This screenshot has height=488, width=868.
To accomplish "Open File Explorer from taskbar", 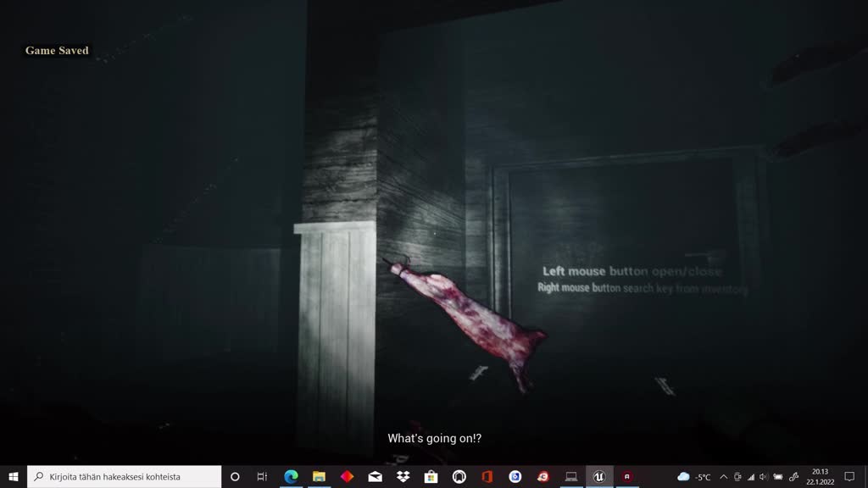I will pyautogui.click(x=319, y=477).
